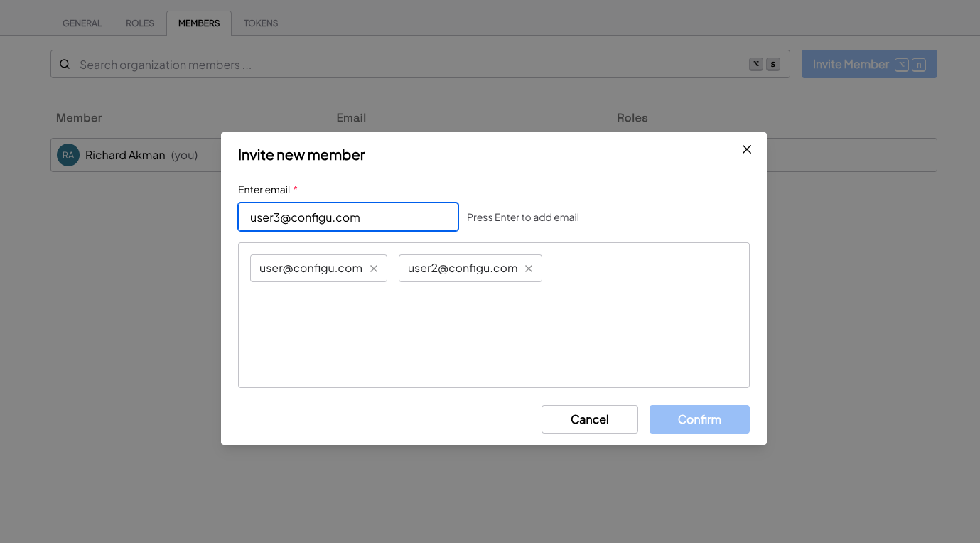980x543 pixels.
Task: Click the Enter email input field
Action: [348, 217]
